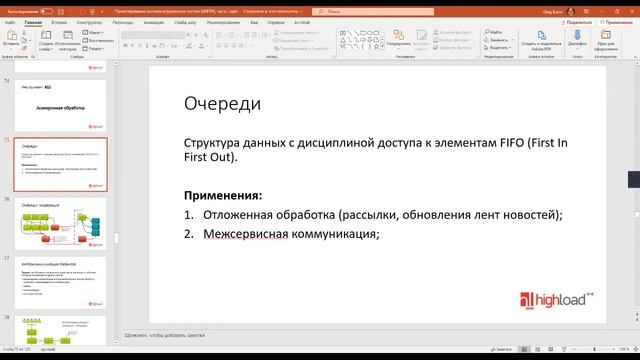Click the text 'Применения:' on the slide
Screen dimensions: 640x360
coord(223,196)
